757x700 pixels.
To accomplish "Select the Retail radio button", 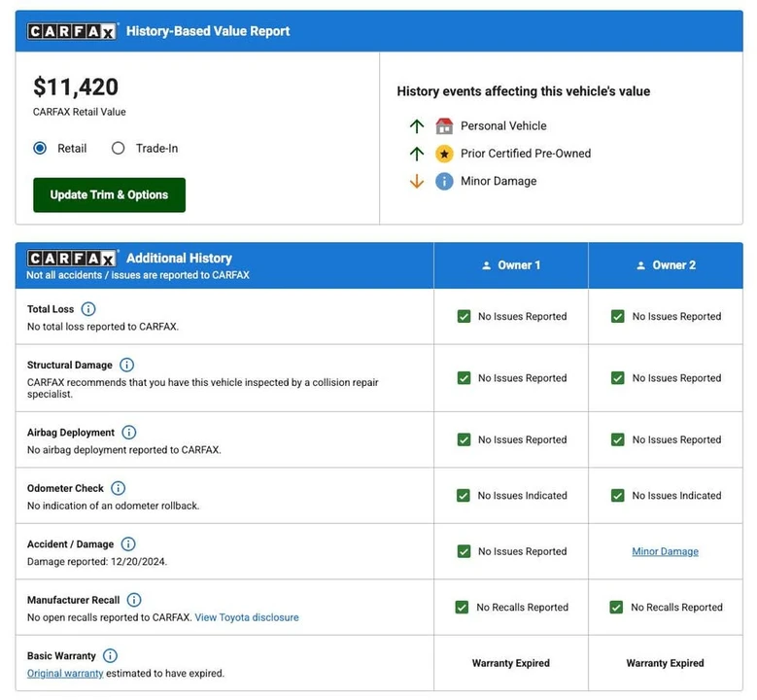I will point(40,148).
